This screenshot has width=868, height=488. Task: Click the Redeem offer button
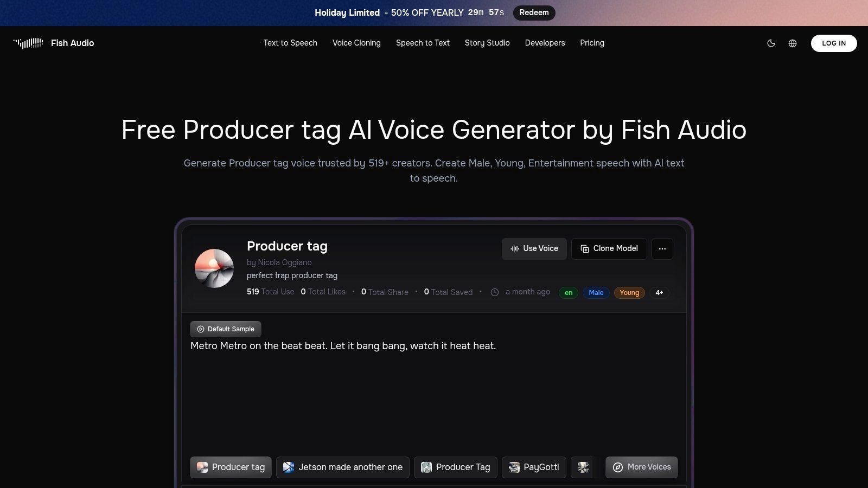(534, 12)
